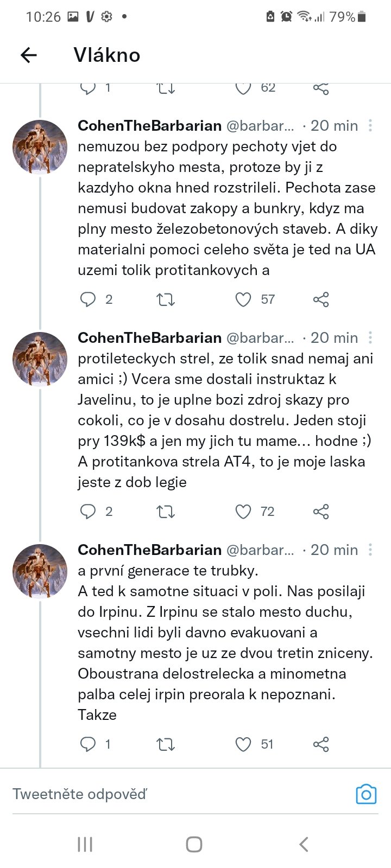Like the tweet with 51 likes

tap(243, 744)
